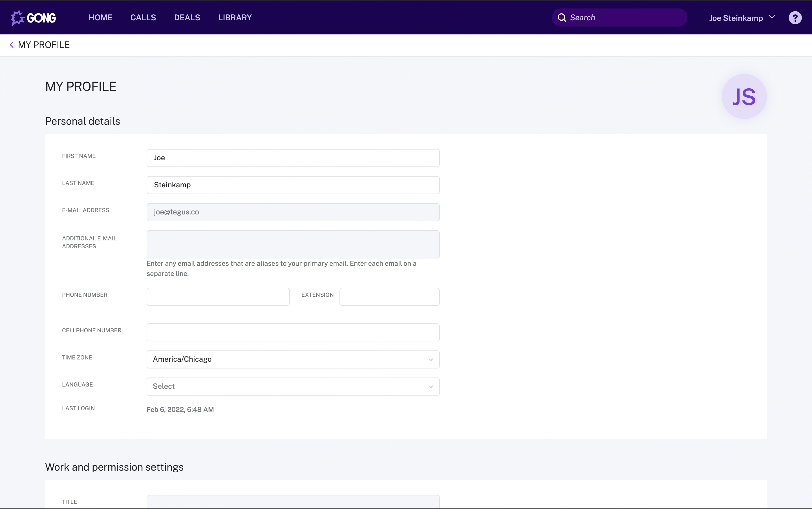Screen dimensions: 812x509
Task: Open the Language select dropdown
Action: 293,387
